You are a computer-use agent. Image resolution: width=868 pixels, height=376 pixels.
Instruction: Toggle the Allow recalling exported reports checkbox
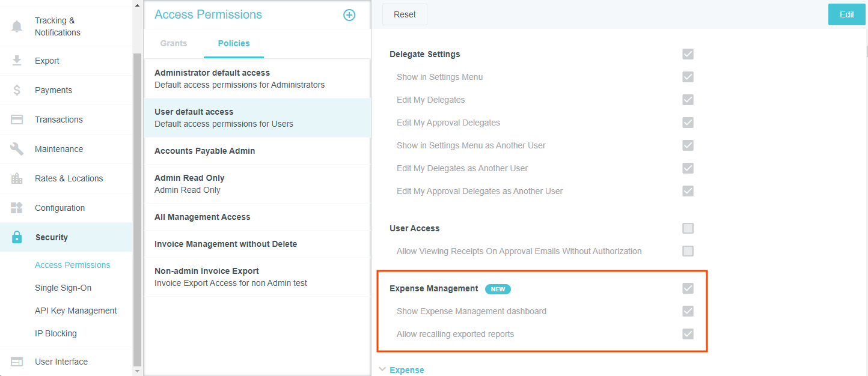(688, 334)
